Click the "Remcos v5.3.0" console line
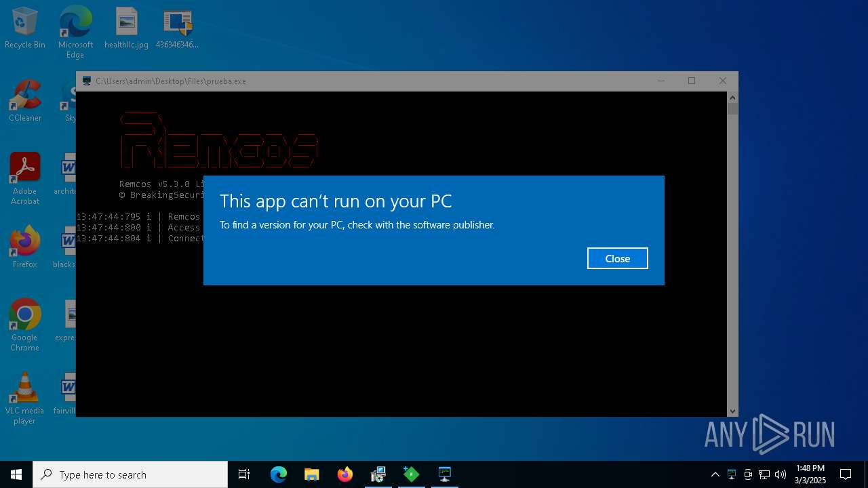Image resolution: width=868 pixels, height=488 pixels. tap(161, 184)
